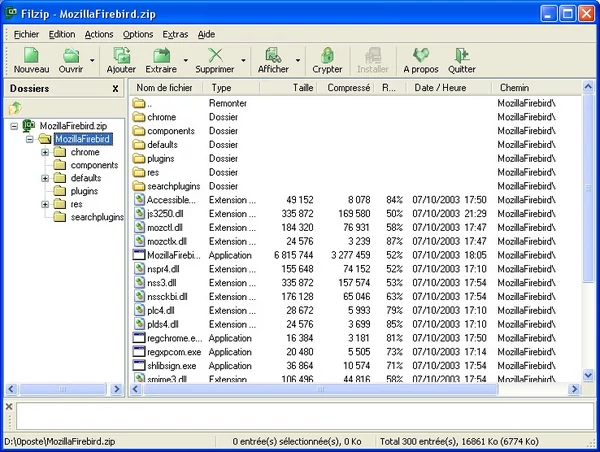Click Dossiers panel scroll left arrow

click(x=11, y=389)
